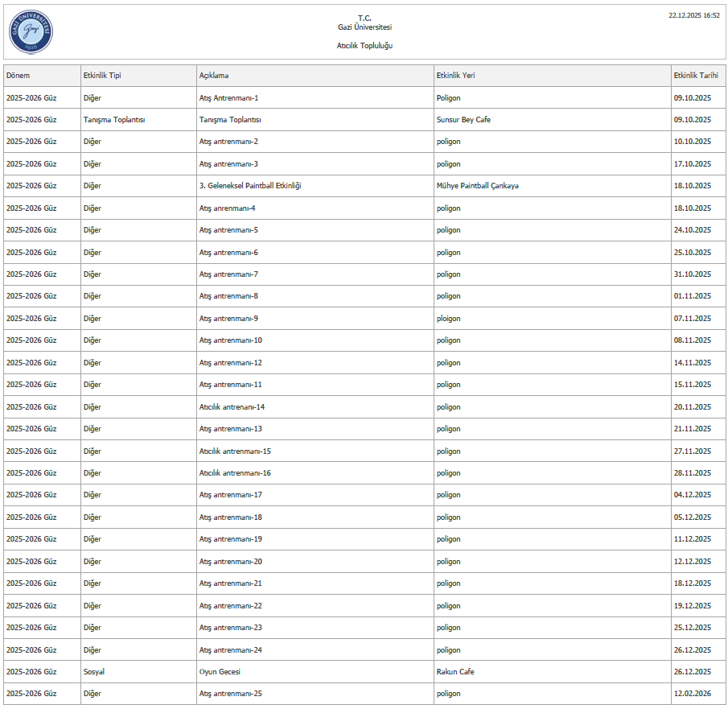Select the Sunsur Bey Cafe location cell
Screen dimensions: 728x705
tap(463, 120)
